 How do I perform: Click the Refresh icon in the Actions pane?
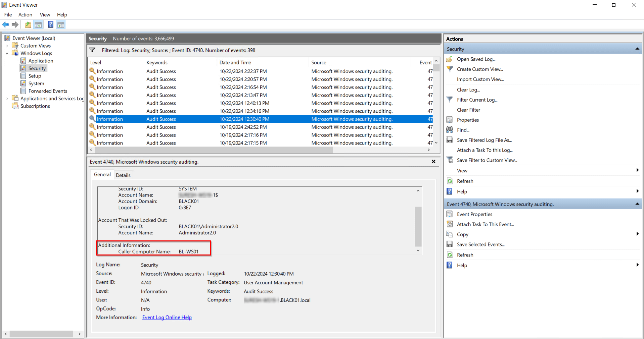[450, 181]
